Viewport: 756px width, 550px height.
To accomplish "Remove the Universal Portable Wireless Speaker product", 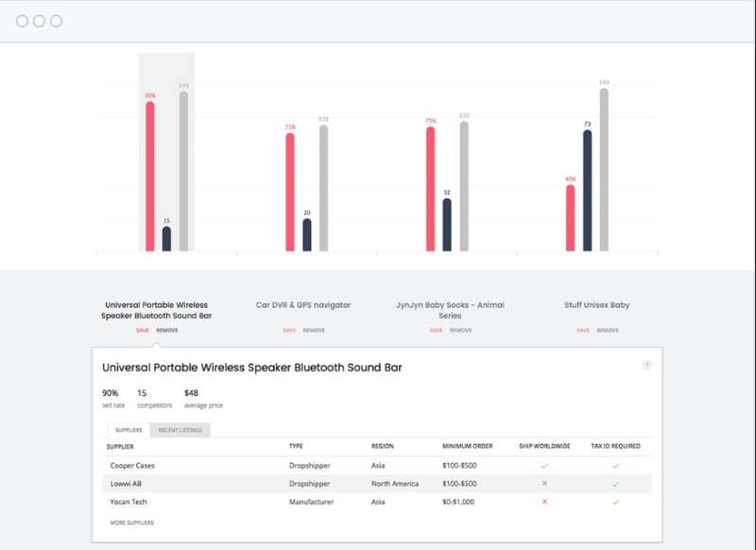I will pos(167,330).
